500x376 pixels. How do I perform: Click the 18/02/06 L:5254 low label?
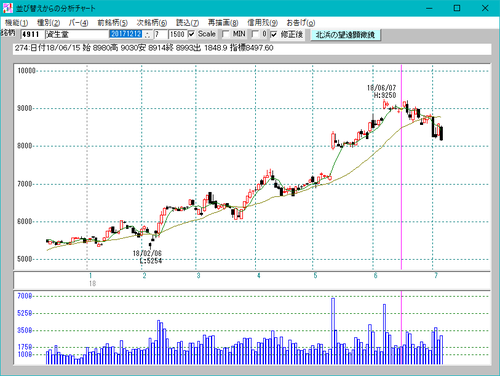(147, 257)
